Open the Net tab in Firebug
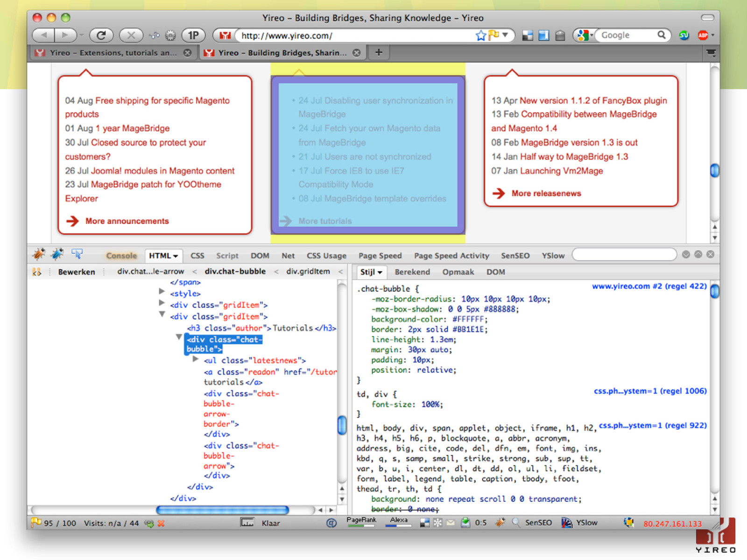 (288, 256)
